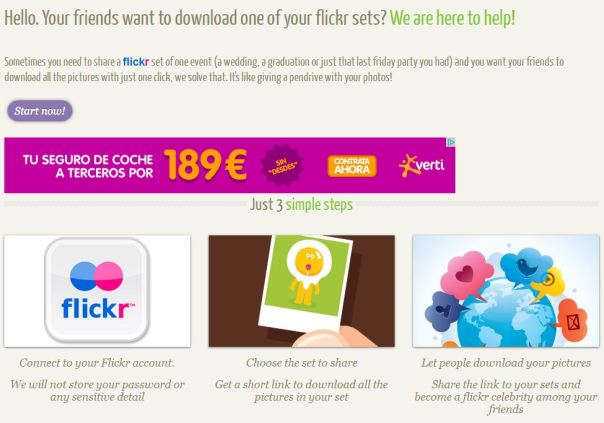Click the 189€ price in the banner

205,165
